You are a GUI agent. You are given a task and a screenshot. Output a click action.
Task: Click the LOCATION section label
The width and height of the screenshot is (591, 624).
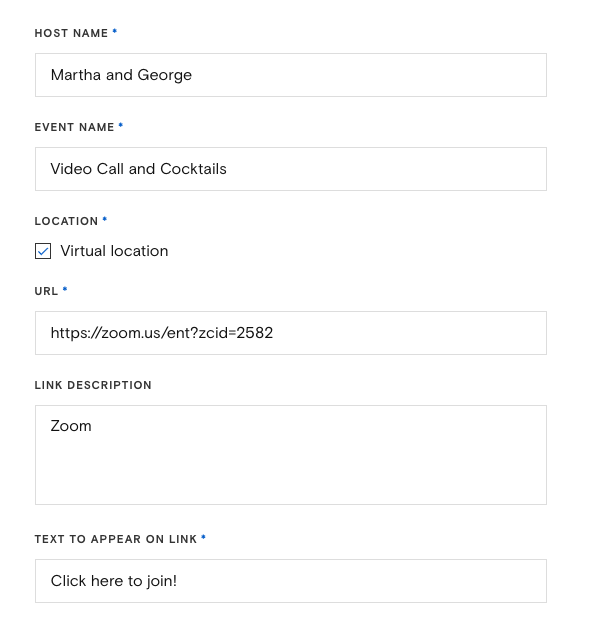[x=66, y=221]
